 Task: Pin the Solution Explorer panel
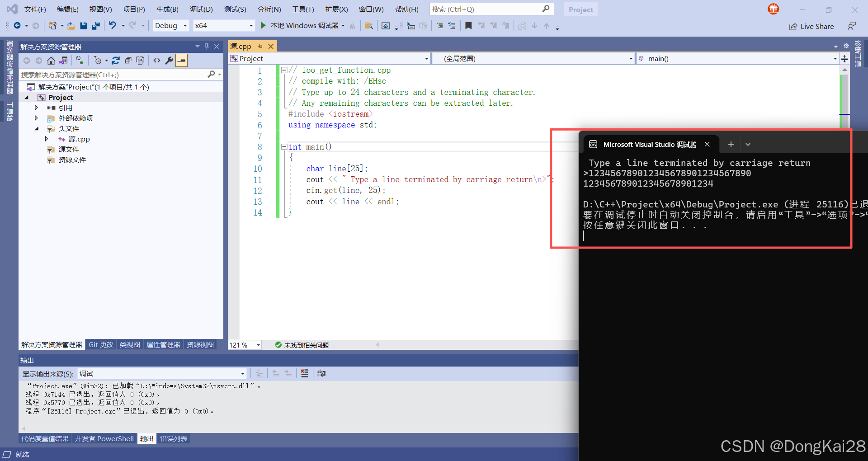tap(207, 46)
